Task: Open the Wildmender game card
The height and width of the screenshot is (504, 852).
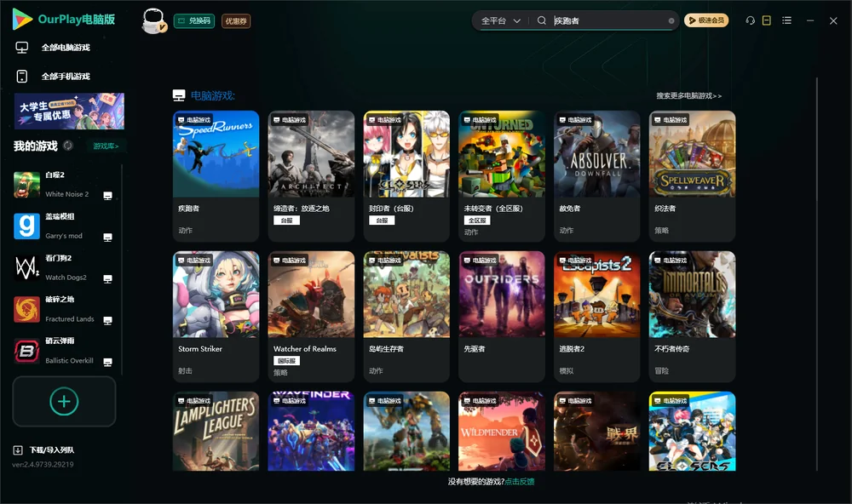Action: pyautogui.click(x=502, y=432)
